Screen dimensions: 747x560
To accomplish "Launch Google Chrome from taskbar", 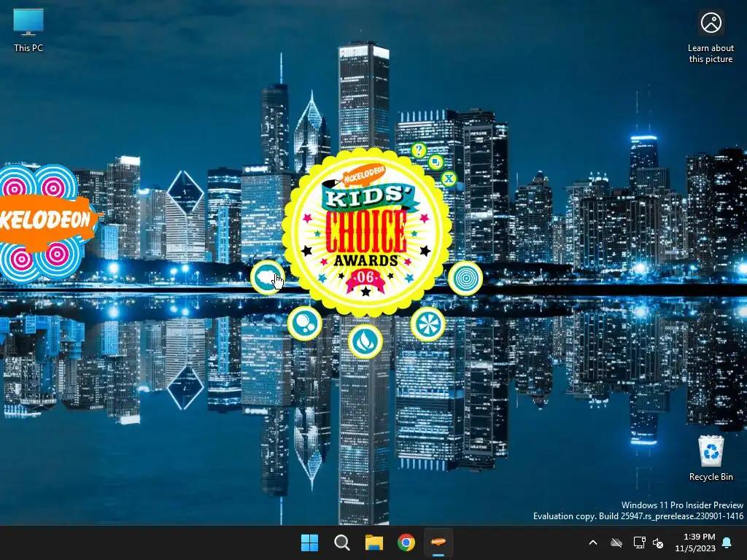I will click(406, 542).
